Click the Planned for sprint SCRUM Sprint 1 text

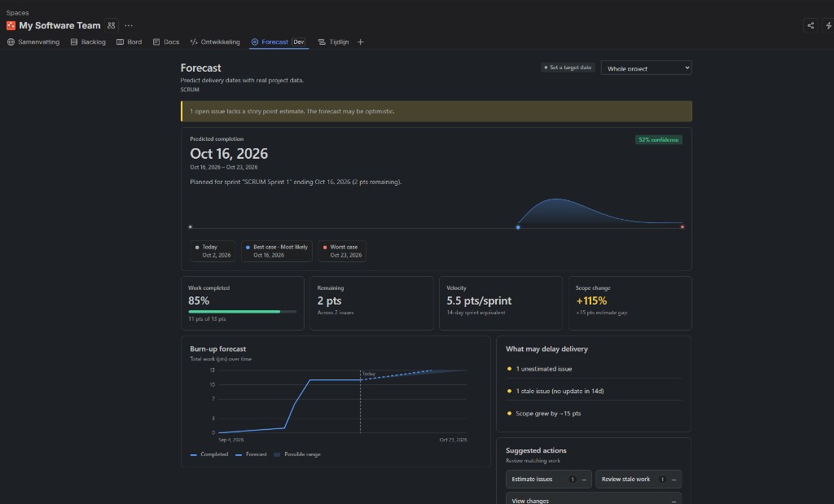click(x=296, y=182)
